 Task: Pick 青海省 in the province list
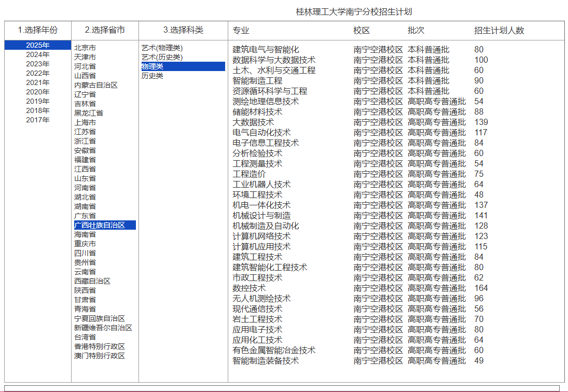point(85,309)
